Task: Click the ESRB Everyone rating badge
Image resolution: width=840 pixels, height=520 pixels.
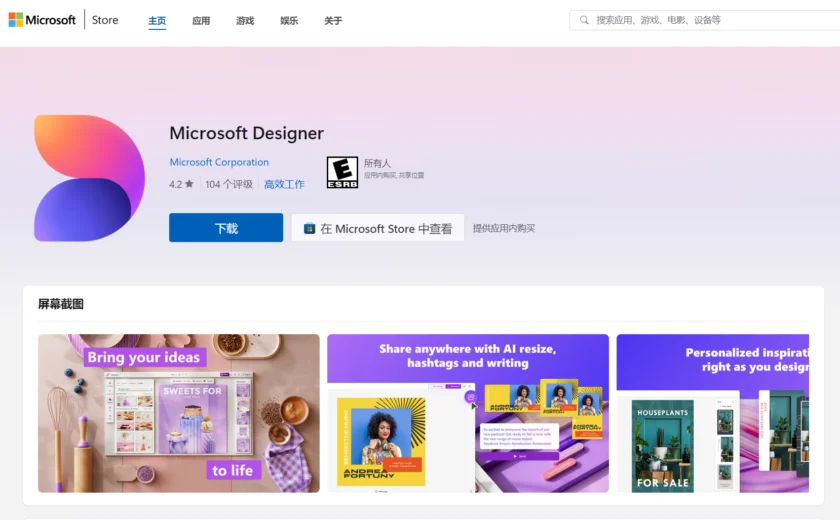Action: click(342, 172)
